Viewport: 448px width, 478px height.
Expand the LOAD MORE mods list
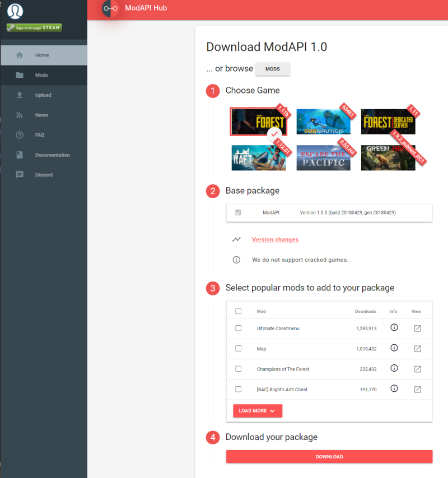pyautogui.click(x=257, y=410)
